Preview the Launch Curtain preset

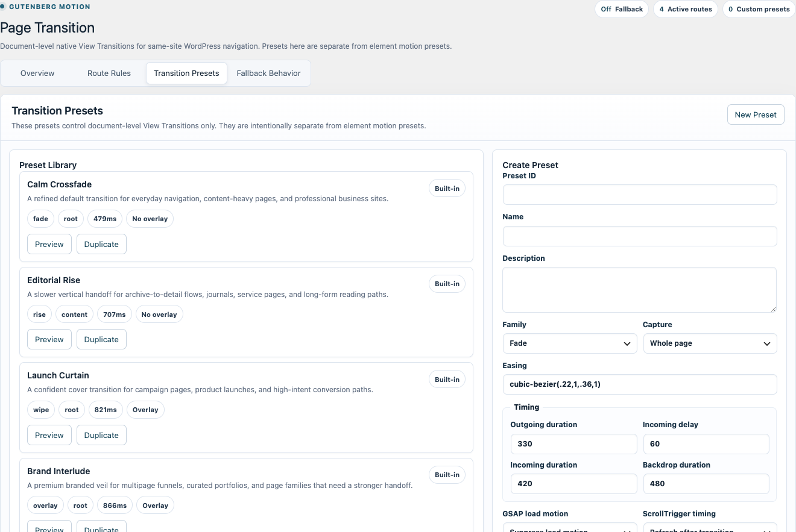tap(49, 435)
